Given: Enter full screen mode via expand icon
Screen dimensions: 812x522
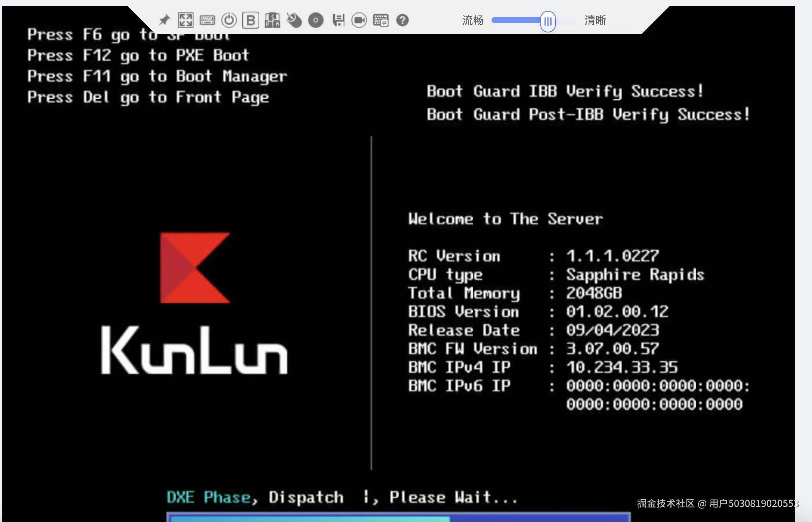Looking at the screenshot, I should click(x=185, y=20).
